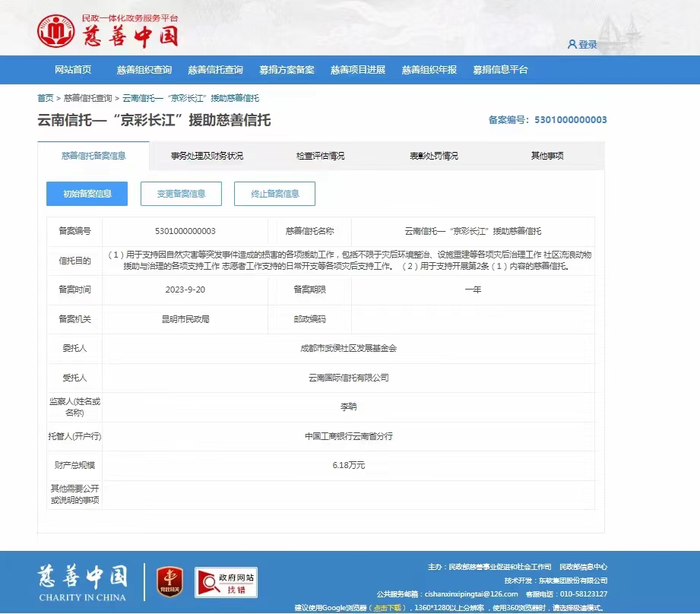Click the 信托目的 description text
700x614 pixels.
pos(349,261)
